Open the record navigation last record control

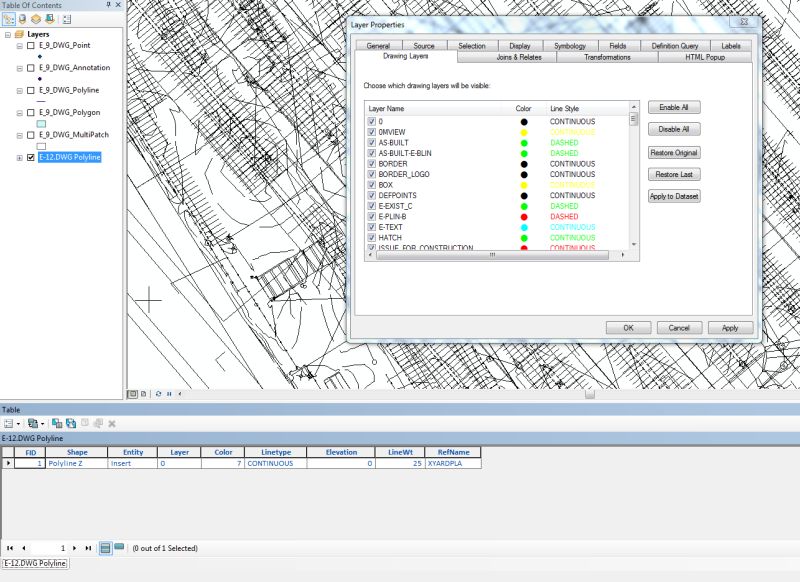click(x=88, y=548)
